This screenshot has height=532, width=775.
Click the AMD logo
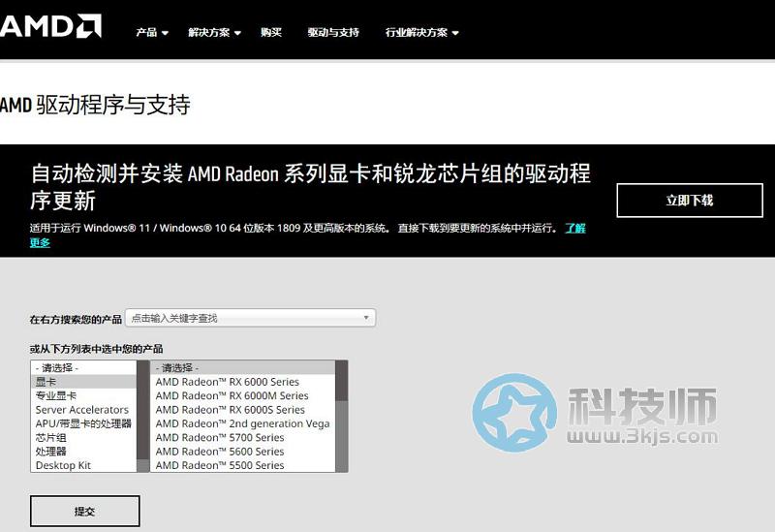click(x=50, y=26)
